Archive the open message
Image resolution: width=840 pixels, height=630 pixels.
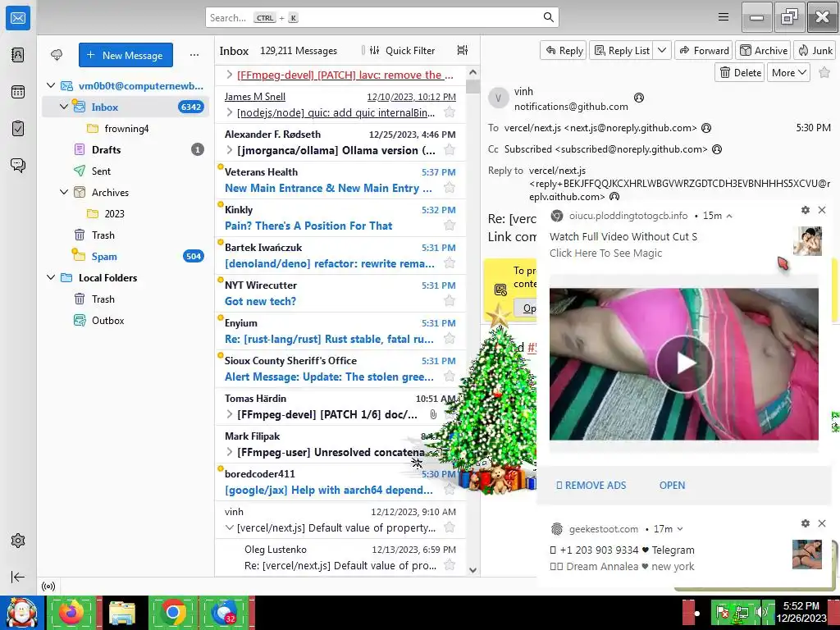point(763,50)
